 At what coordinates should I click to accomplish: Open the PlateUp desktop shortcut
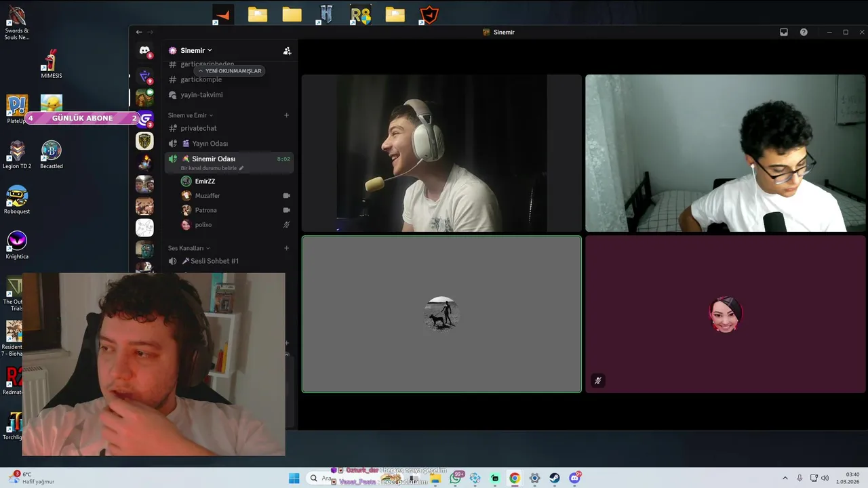tap(16, 109)
